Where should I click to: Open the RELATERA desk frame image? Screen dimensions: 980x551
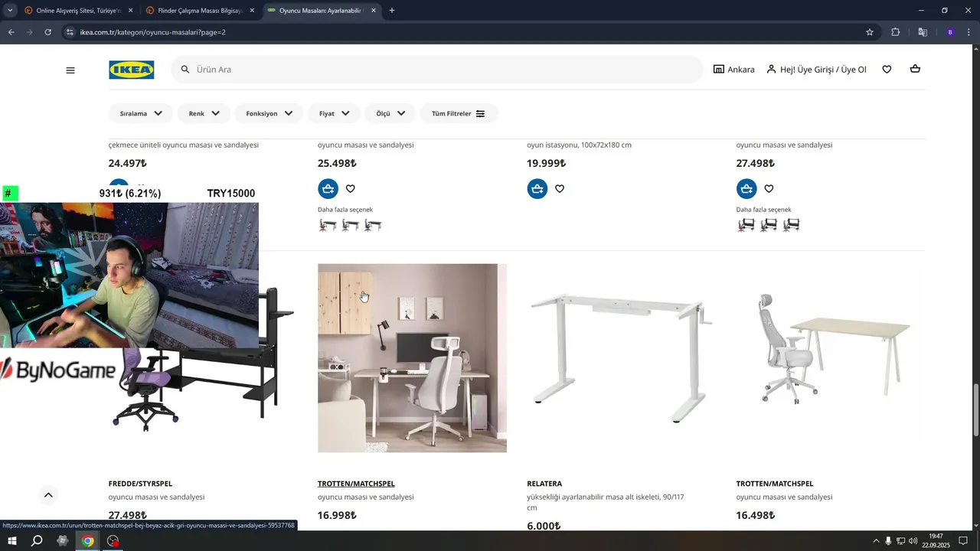(621, 358)
